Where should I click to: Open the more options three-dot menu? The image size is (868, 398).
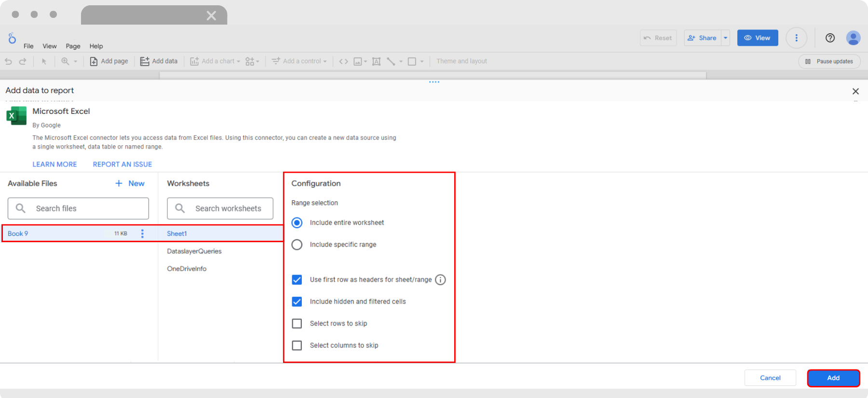(x=797, y=38)
